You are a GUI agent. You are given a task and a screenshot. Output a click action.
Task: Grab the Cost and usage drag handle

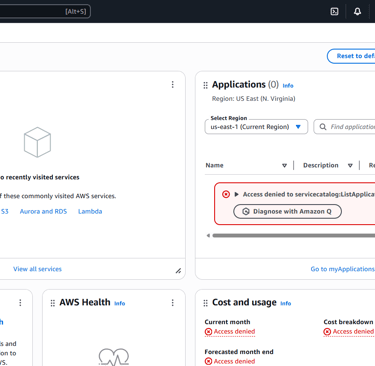(x=205, y=303)
